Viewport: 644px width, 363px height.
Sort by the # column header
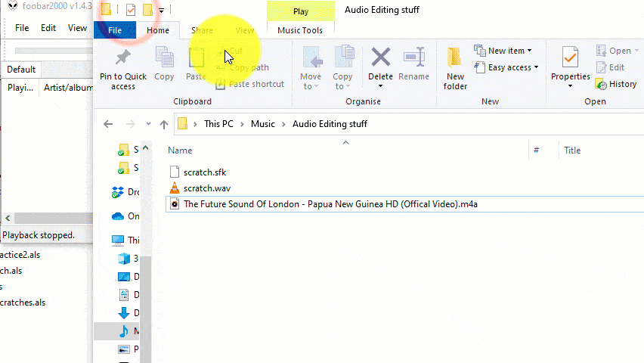pyautogui.click(x=536, y=150)
